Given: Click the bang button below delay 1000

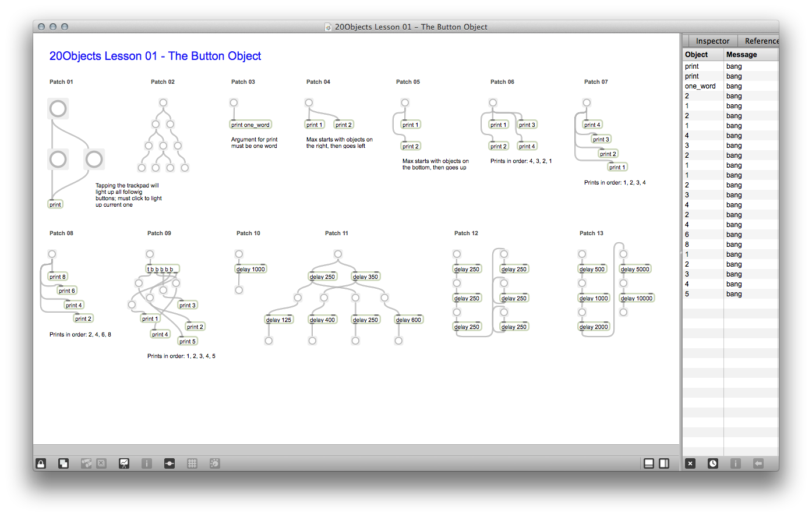Looking at the screenshot, I should click(239, 290).
